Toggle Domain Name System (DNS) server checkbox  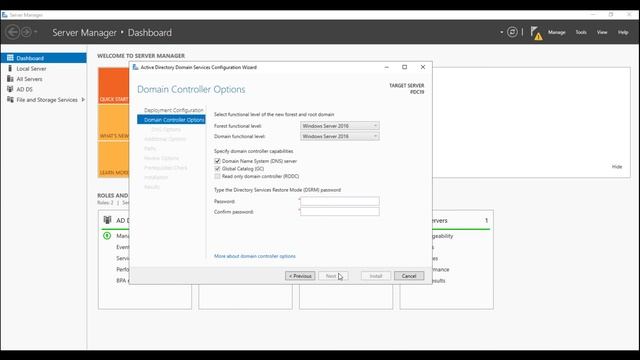coord(217,161)
